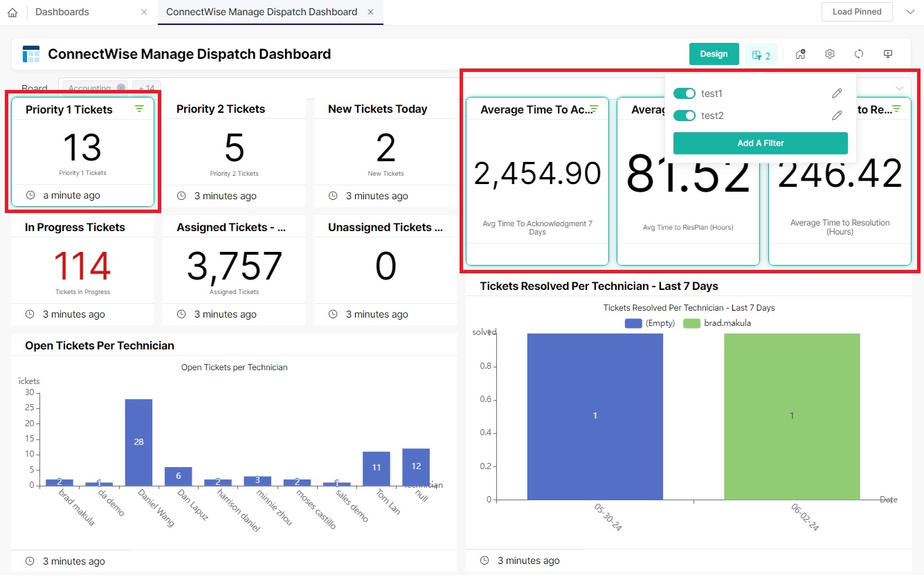Click the Assigned Tickets value 3,757

pyautogui.click(x=234, y=266)
